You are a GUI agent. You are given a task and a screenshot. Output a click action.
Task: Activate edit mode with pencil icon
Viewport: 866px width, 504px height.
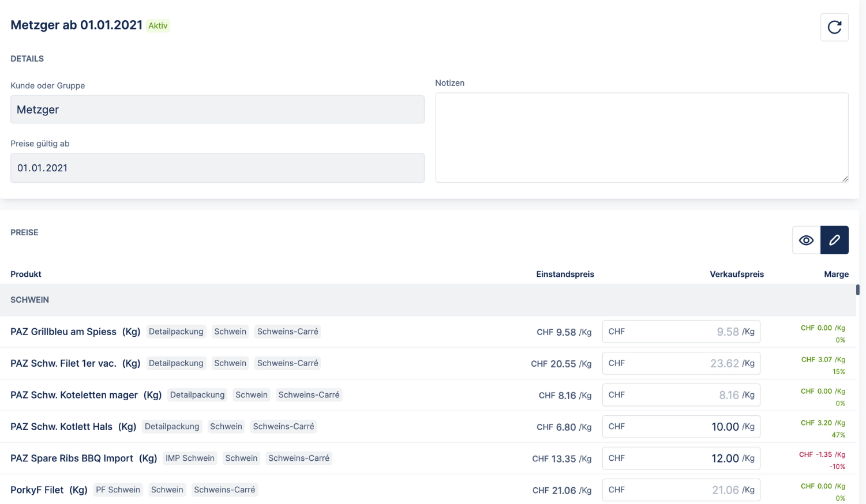[x=834, y=240]
